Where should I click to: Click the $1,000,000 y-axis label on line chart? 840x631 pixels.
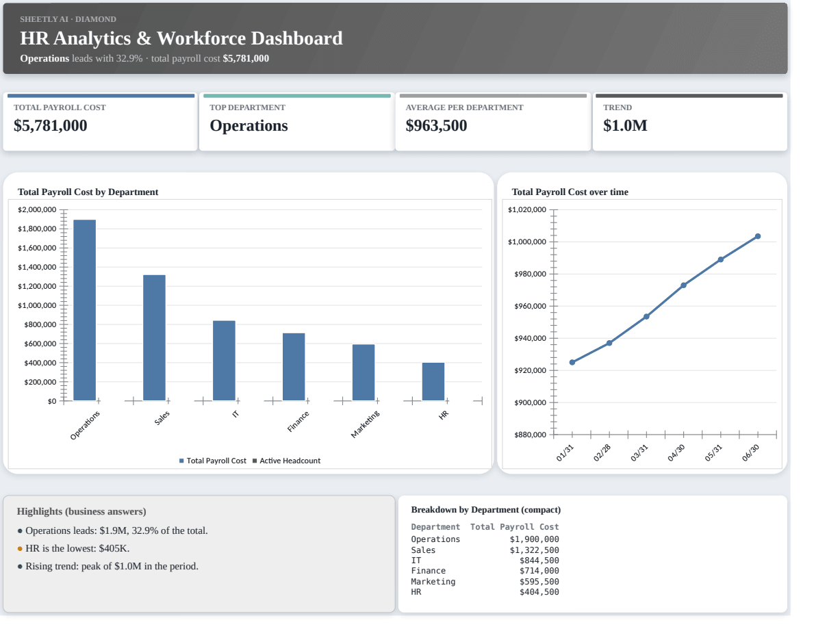click(x=527, y=242)
